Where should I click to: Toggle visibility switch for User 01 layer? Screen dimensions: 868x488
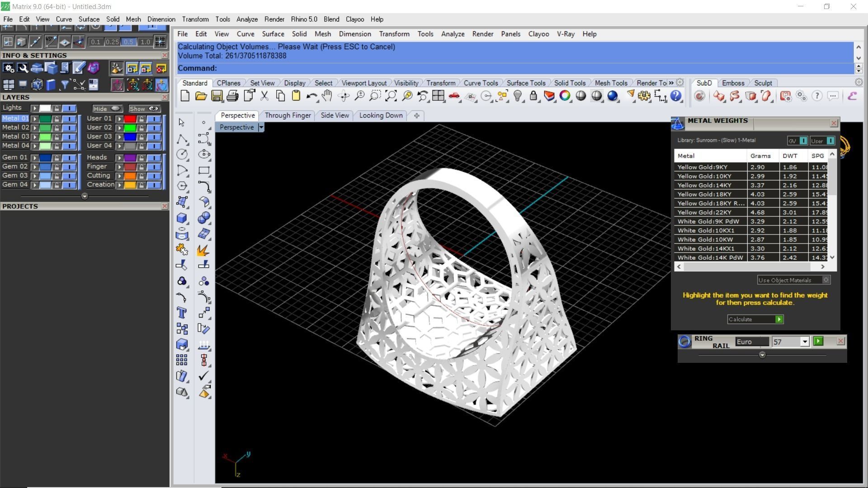coord(154,119)
